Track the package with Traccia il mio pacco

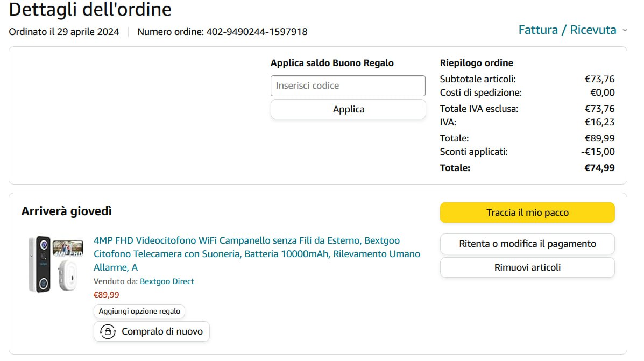click(527, 213)
